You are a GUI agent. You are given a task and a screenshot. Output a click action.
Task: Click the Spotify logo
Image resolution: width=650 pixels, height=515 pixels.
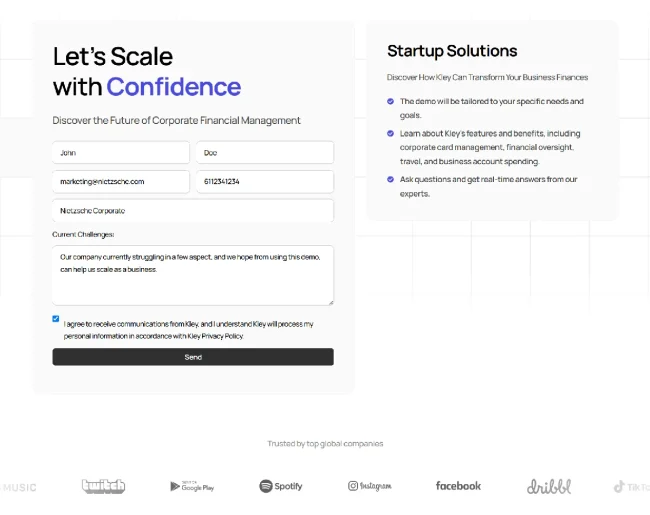pyautogui.click(x=281, y=486)
